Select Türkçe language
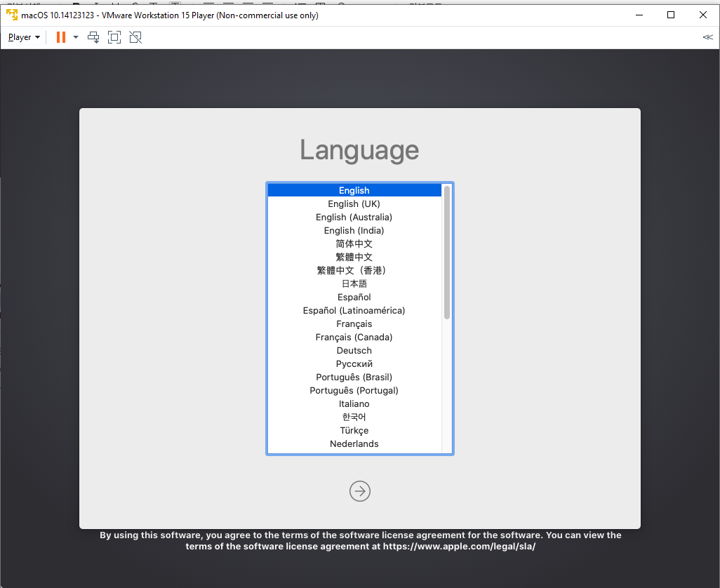The width and height of the screenshot is (720, 588). click(x=354, y=430)
